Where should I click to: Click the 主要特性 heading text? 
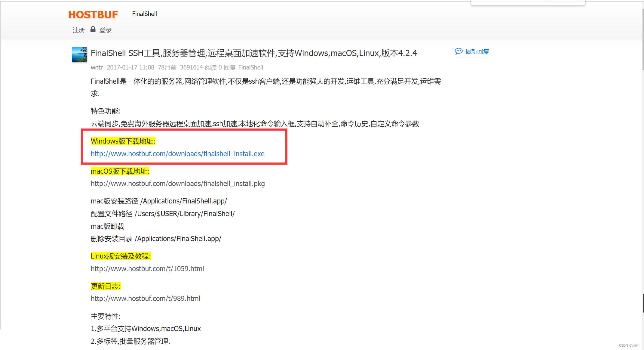(x=106, y=316)
